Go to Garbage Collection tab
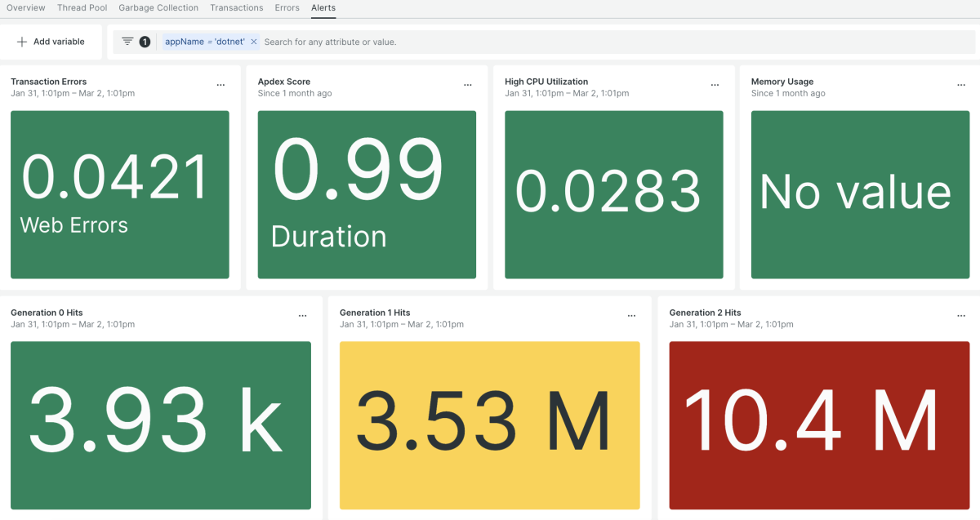The width and height of the screenshot is (980, 520). [158, 8]
